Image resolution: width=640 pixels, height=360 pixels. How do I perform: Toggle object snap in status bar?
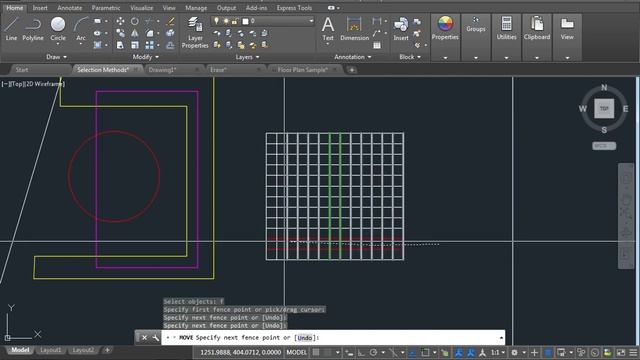point(425,352)
